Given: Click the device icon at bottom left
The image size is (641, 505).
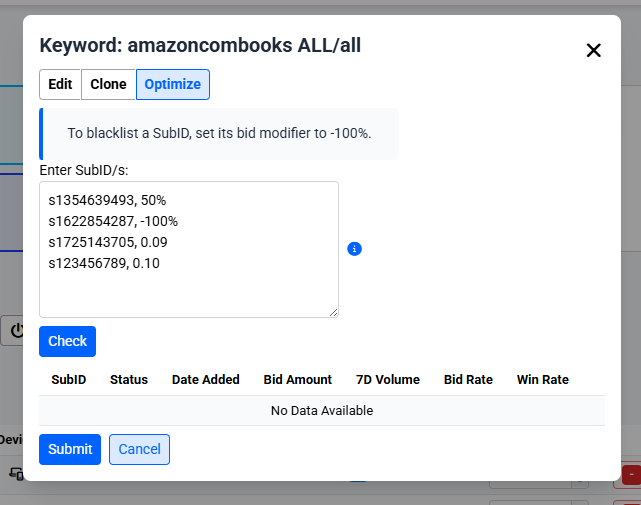Looking at the screenshot, I should point(16,473).
